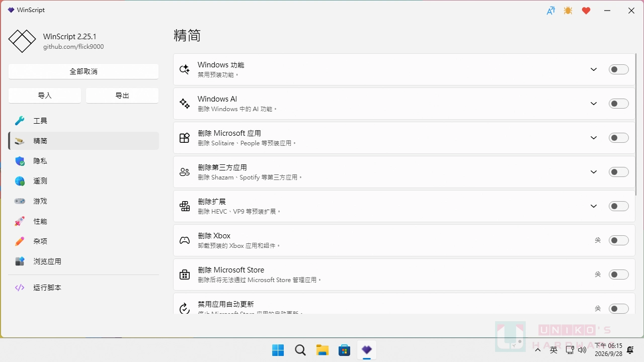Open the 性能 section
The width and height of the screenshot is (644, 362).
coord(84,221)
